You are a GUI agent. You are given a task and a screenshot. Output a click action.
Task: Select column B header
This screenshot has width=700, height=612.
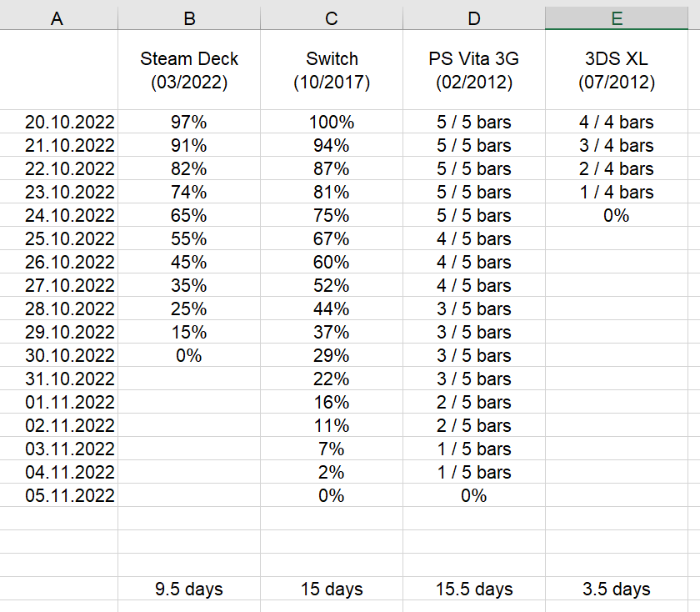(x=189, y=18)
